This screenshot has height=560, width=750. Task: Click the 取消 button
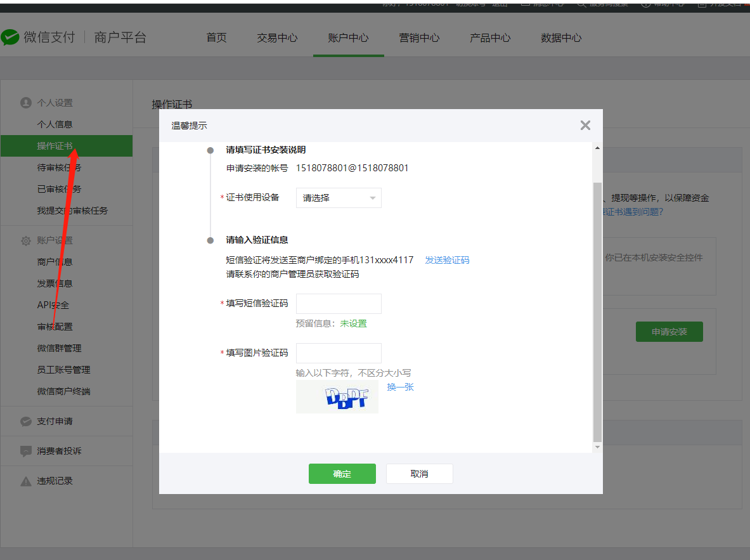(x=419, y=474)
